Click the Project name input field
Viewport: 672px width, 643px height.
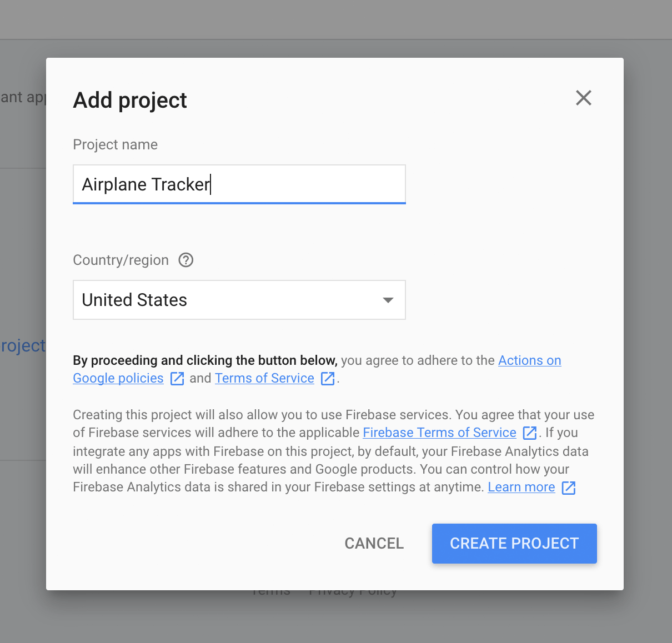click(x=239, y=184)
